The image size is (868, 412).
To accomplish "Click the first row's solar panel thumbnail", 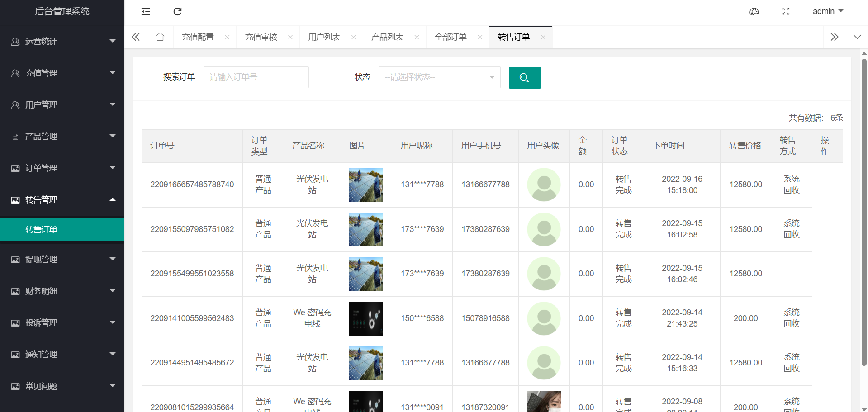I will (366, 185).
